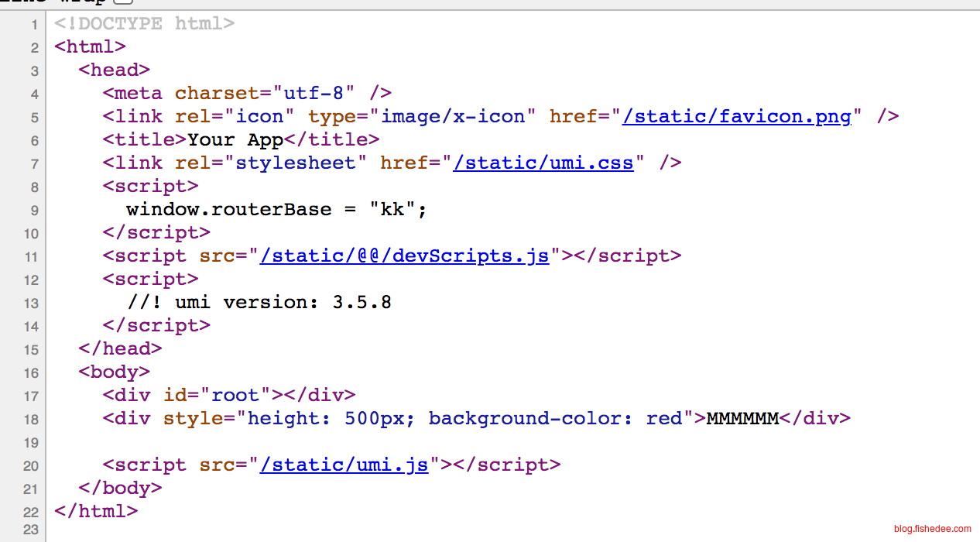Follow the /static/@@/devScripts.js link
Screen dimensions: 980x542
[404, 256]
